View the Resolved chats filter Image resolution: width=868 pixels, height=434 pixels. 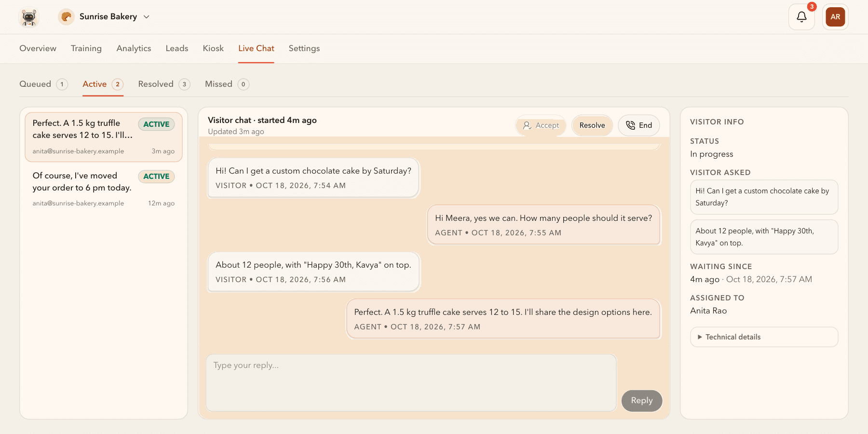(164, 84)
